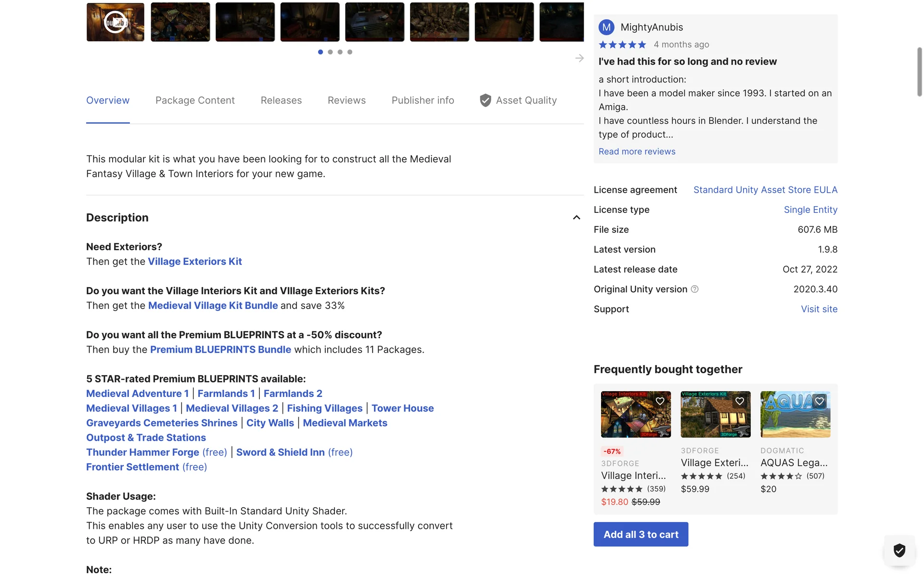Click the next arrow in image carousel

(x=579, y=58)
